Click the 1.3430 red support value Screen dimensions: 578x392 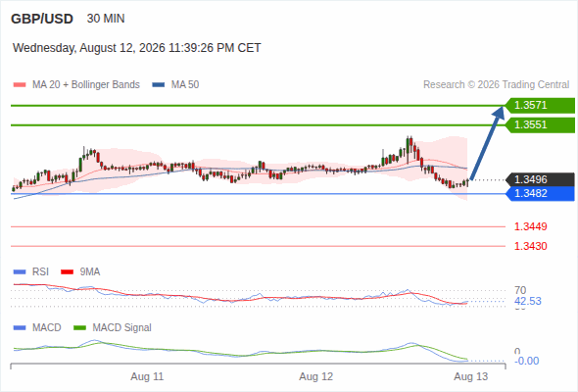pos(530,246)
